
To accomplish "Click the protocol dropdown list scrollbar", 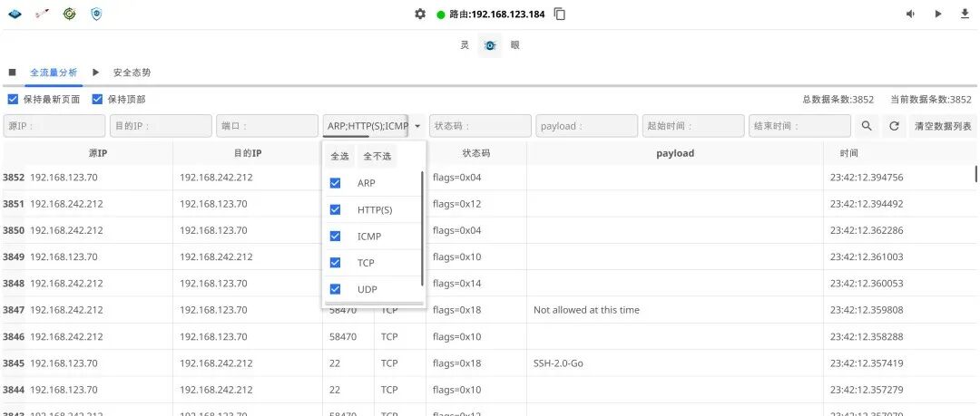I will [x=423, y=228].
